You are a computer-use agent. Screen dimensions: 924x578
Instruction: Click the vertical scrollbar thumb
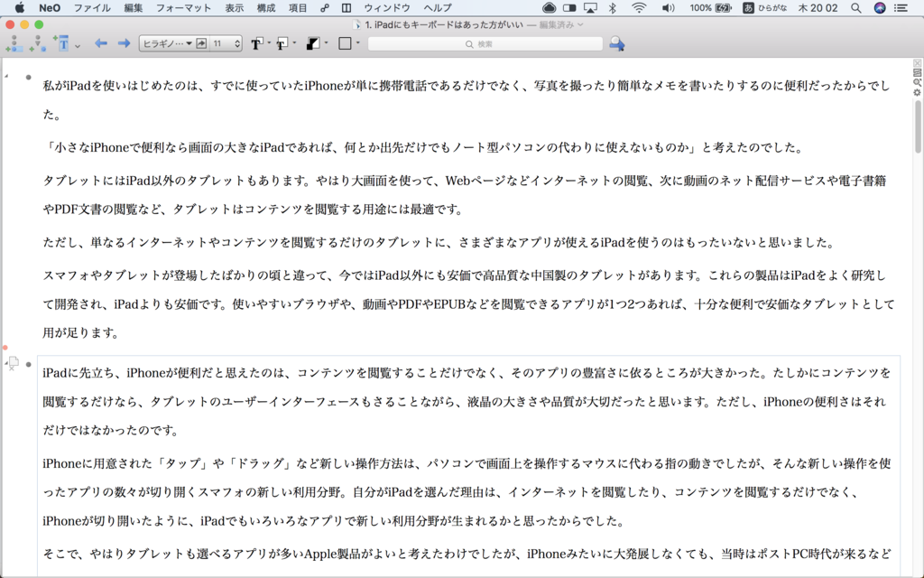(x=918, y=126)
